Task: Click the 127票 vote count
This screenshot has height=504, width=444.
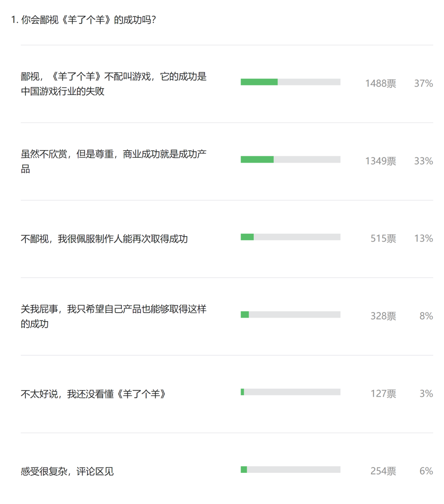Action: (384, 394)
